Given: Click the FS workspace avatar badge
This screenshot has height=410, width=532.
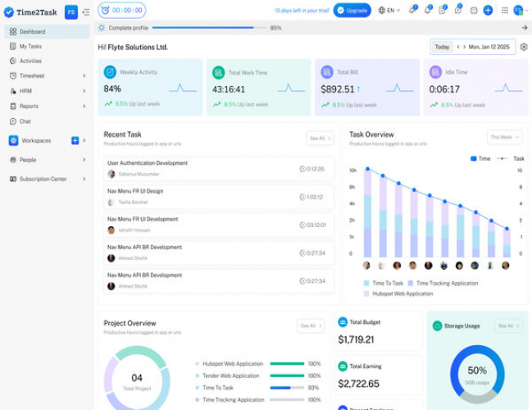Looking at the screenshot, I should [x=71, y=12].
